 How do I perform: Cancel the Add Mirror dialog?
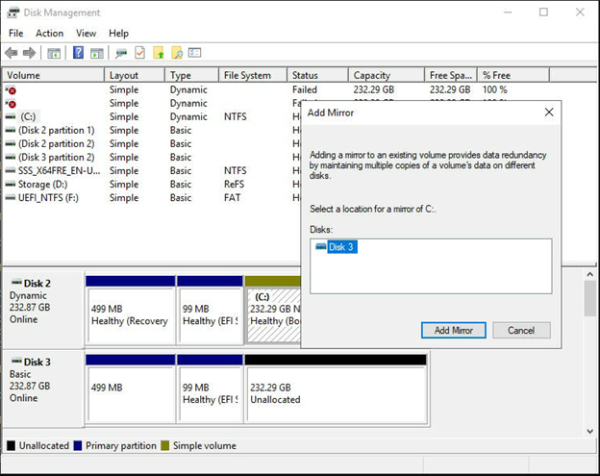point(521,330)
